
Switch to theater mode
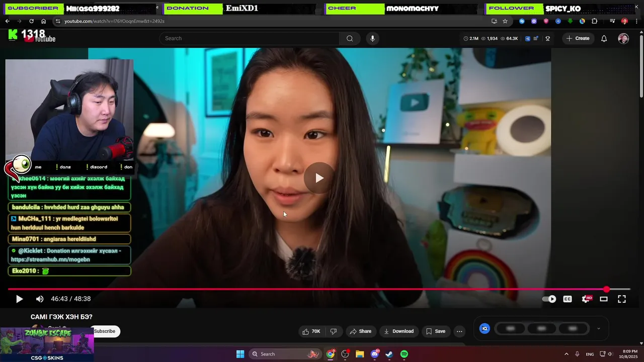click(x=604, y=299)
